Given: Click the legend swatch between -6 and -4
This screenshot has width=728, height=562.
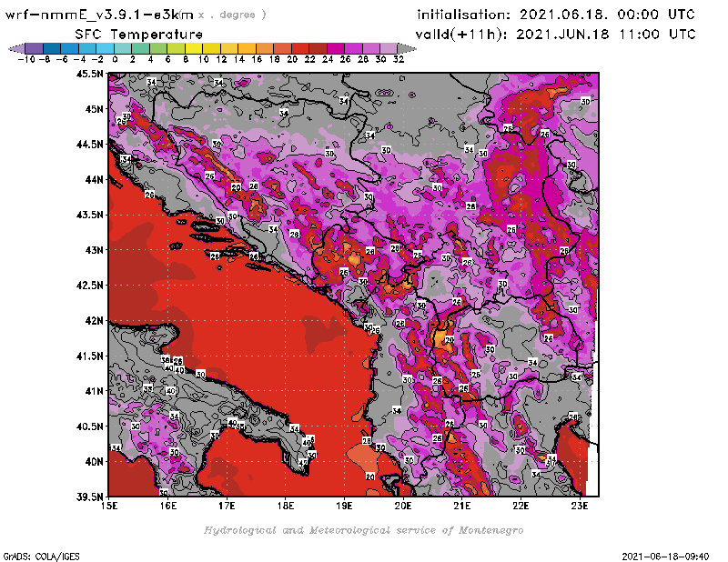Looking at the screenshot, I should [70, 48].
